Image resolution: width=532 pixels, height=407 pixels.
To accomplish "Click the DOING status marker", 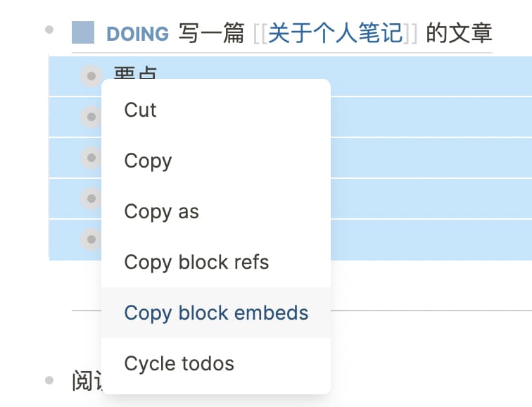I will click(137, 33).
